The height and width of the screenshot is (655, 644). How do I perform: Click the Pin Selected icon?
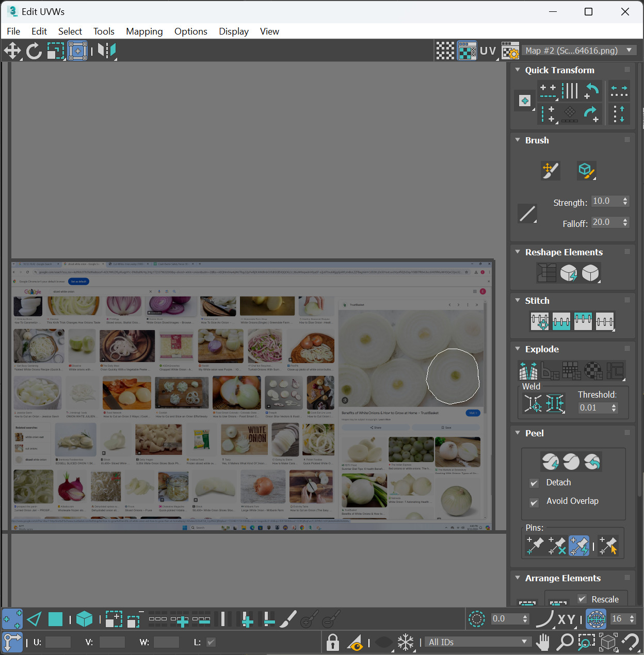coord(535,546)
